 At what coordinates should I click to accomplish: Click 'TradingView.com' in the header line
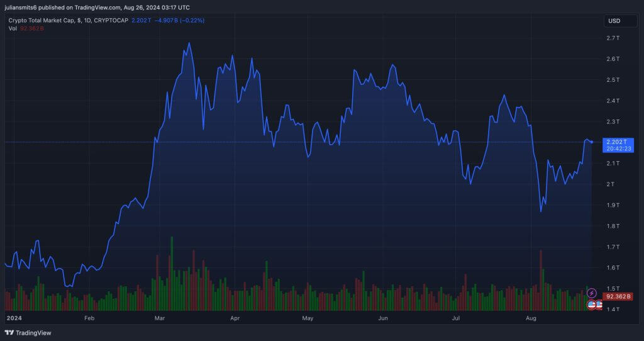pos(97,8)
